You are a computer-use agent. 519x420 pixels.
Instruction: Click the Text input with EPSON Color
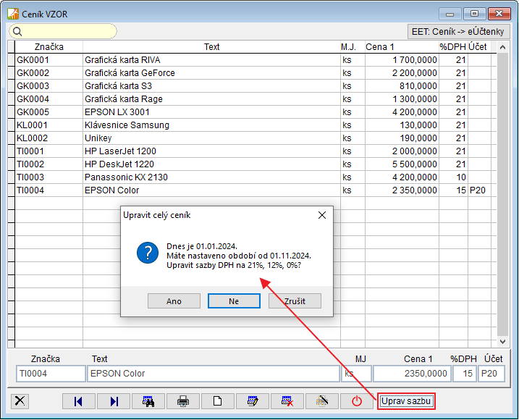pyautogui.click(x=213, y=374)
